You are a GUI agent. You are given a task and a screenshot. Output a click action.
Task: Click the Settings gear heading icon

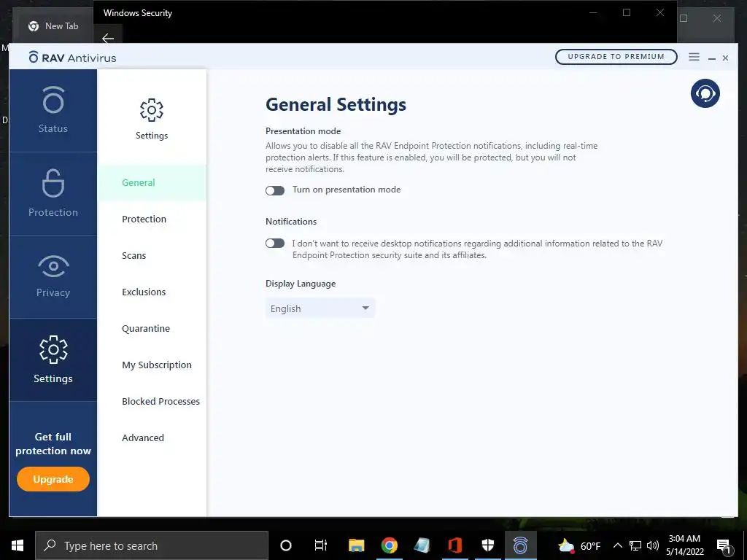pos(152,111)
